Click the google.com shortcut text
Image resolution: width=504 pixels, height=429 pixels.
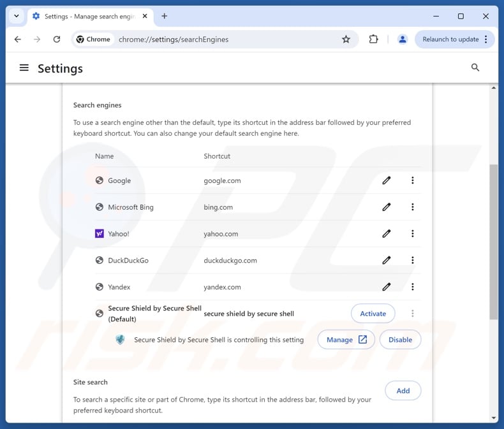tap(222, 180)
